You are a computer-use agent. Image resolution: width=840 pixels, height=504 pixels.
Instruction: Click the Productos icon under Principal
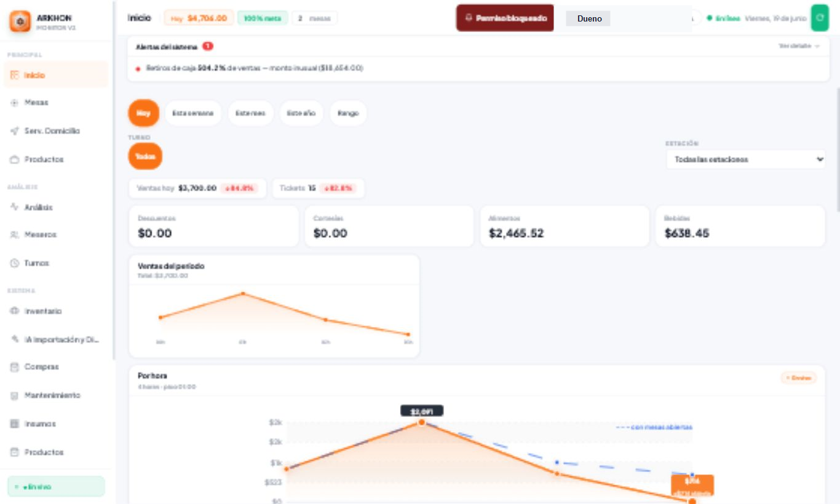(x=15, y=159)
